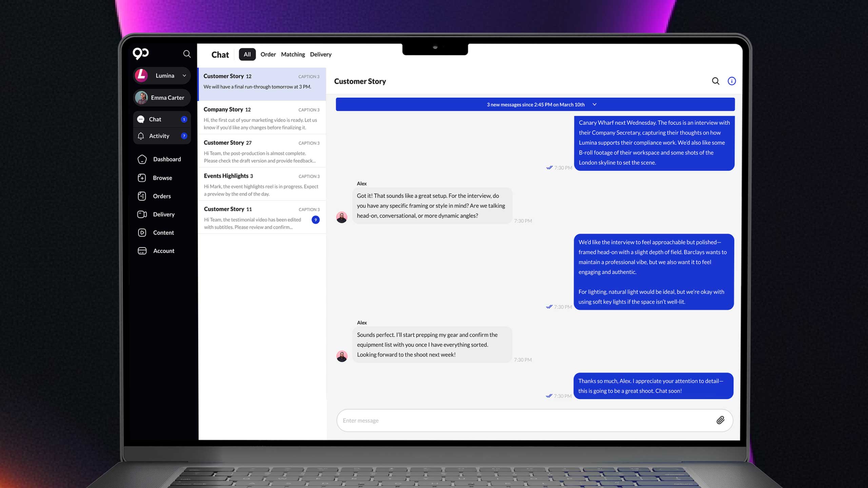Expand new messages banner chevron

(594, 104)
